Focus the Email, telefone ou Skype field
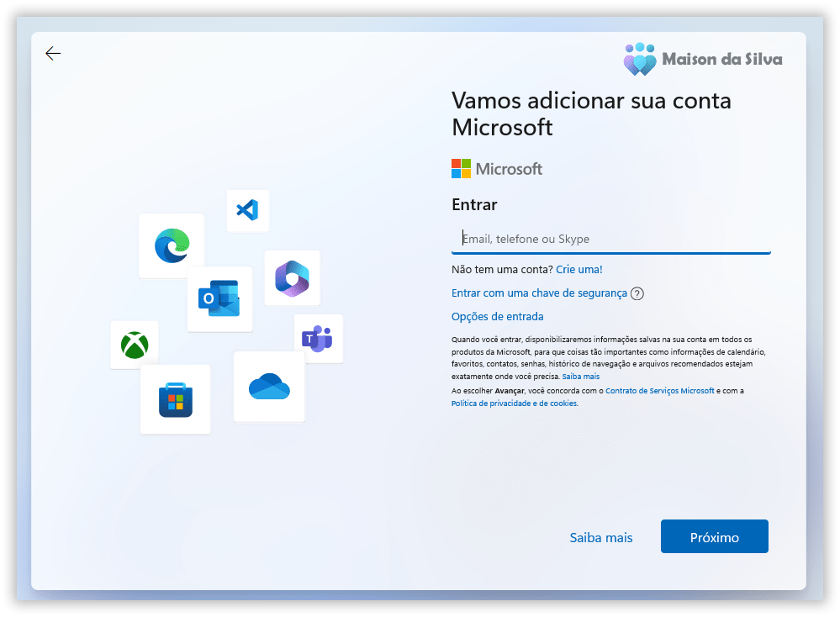This screenshot has width=840, height=617. pyautogui.click(x=610, y=239)
